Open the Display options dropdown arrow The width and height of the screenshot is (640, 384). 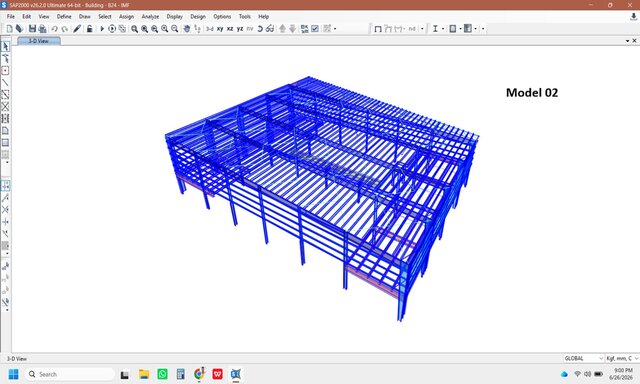[335, 29]
